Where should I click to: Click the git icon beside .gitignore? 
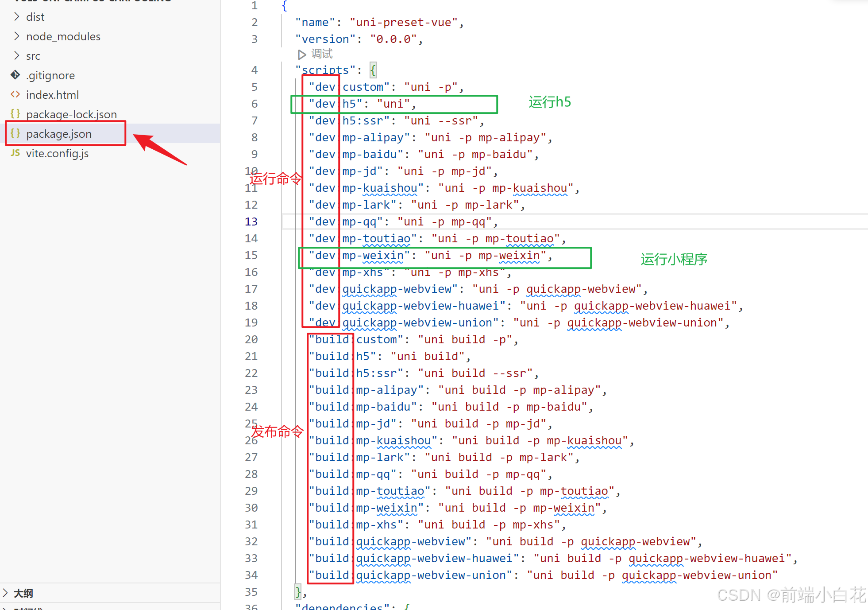click(x=15, y=75)
